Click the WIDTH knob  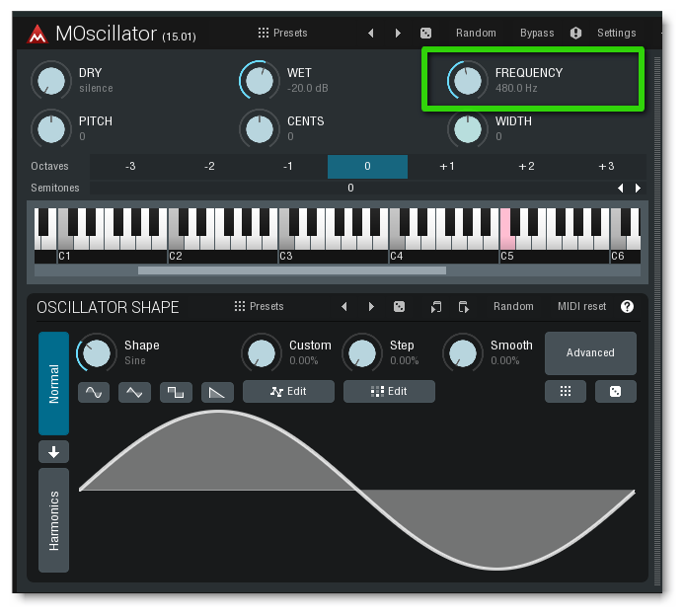click(468, 129)
